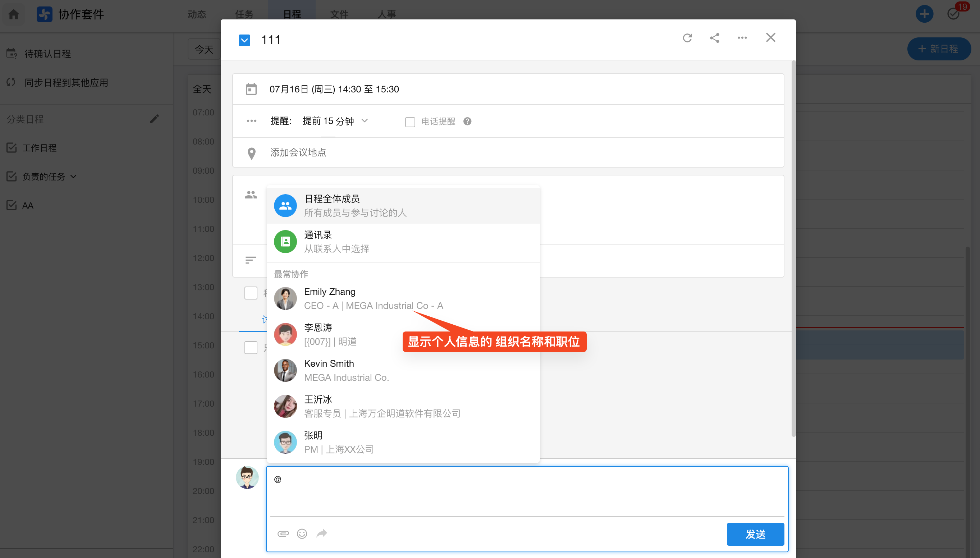This screenshot has width=980, height=558.
Task: Toggle the 工作日程 category checkbox
Action: (x=12, y=148)
